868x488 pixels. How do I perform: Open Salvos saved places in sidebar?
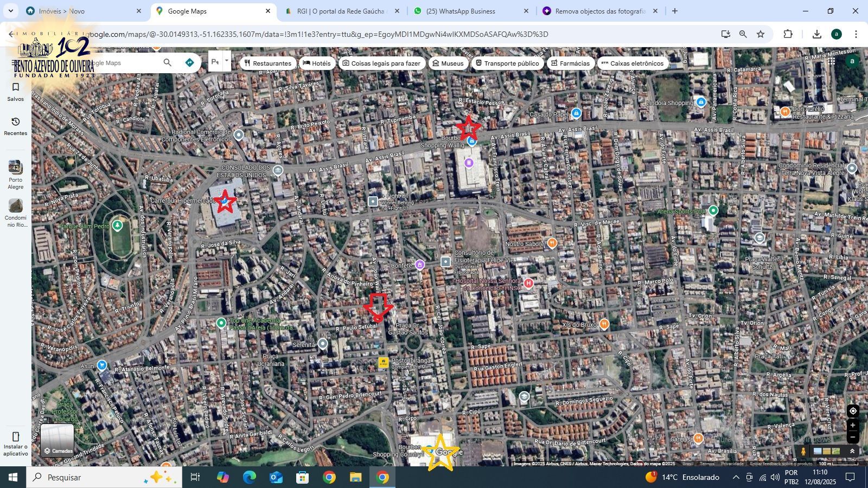15,92
